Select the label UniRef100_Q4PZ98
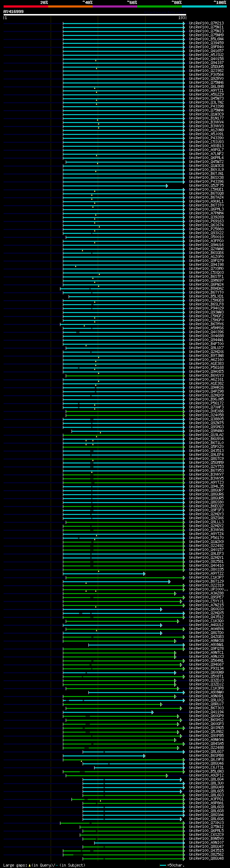The image size is (230, 868). click(x=206, y=392)
